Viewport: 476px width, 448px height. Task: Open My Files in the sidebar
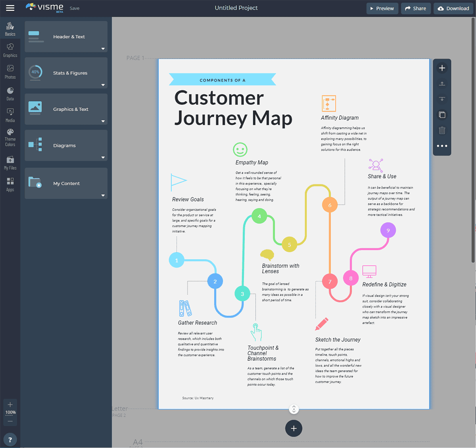point(10,162)
